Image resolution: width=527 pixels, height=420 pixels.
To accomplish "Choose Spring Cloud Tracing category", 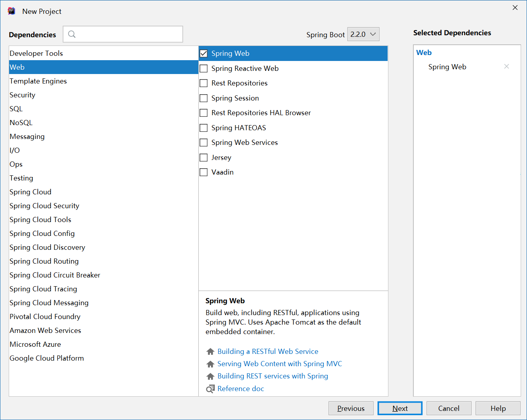I will (103, 289).
